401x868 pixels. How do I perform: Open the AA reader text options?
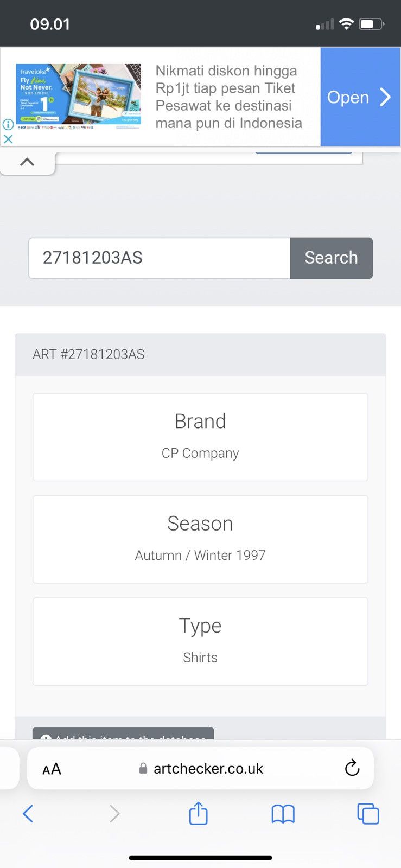tap(52, 769)
